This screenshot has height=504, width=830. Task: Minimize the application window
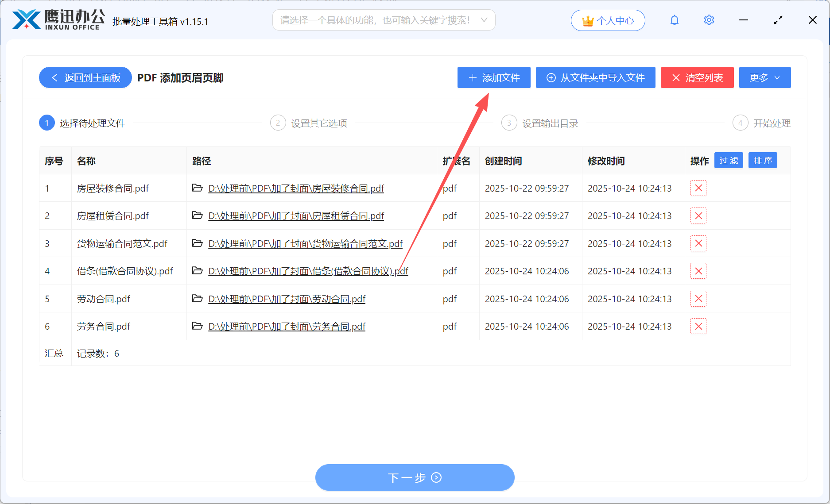[744, 20]
